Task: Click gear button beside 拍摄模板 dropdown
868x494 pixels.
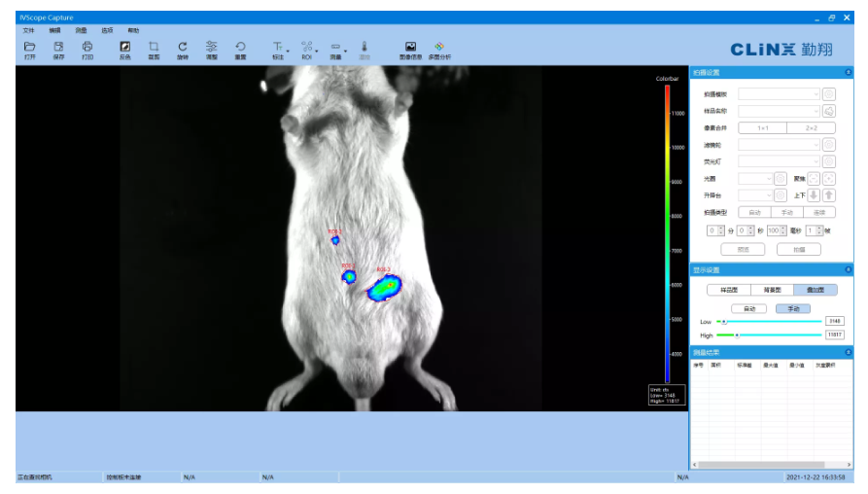Action: click(829, 94)
